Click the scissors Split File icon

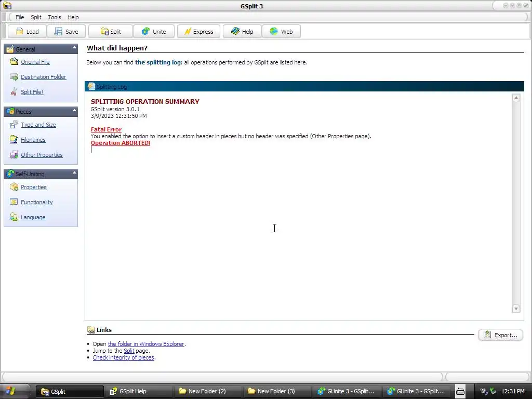14,91
